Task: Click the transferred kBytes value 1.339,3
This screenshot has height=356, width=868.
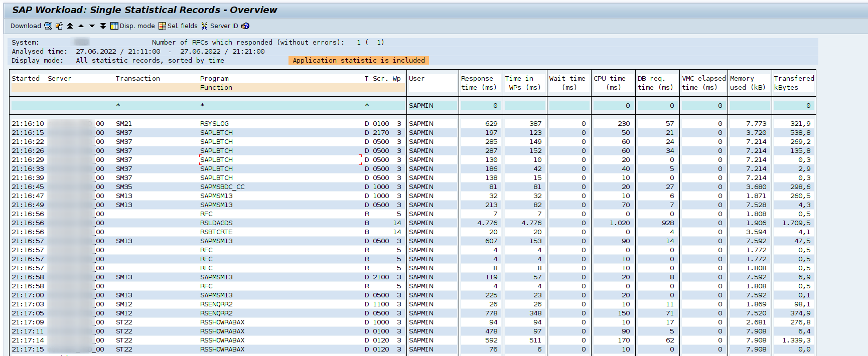Action: point(796,340)
